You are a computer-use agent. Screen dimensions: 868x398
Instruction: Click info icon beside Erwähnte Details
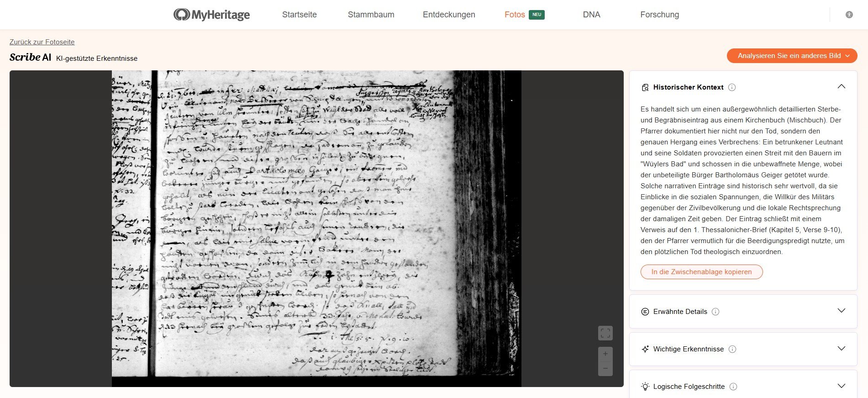pyautogui.click(x=715, y=312)
